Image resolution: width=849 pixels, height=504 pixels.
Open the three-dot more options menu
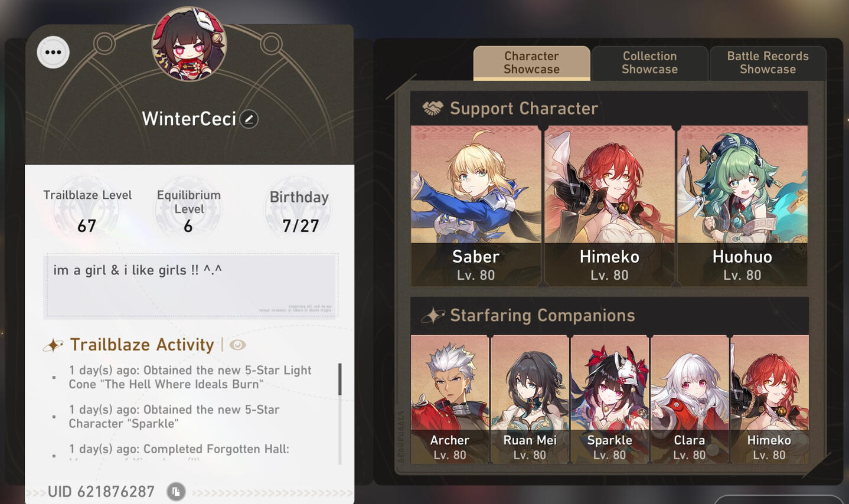[53, 53]
